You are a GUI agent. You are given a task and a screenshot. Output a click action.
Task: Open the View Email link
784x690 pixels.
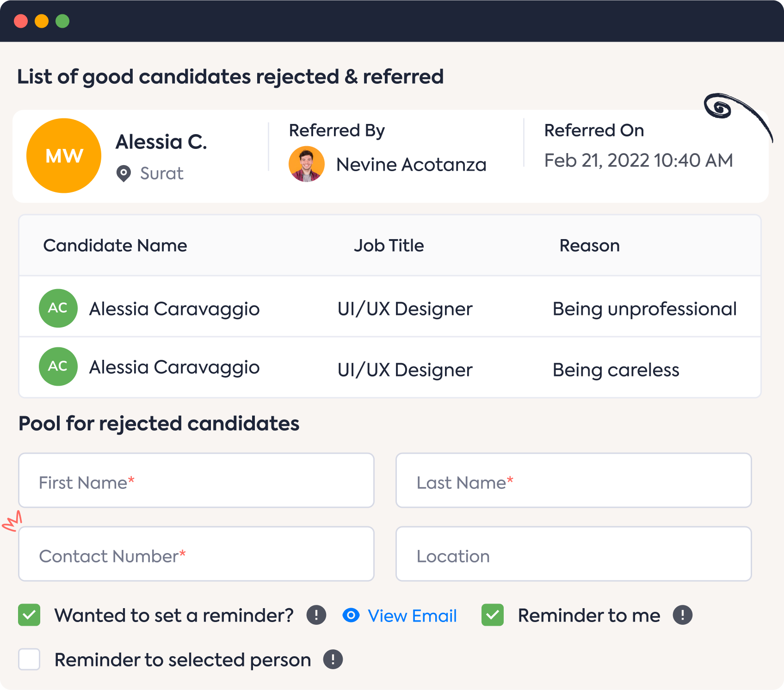click(412, 616)
